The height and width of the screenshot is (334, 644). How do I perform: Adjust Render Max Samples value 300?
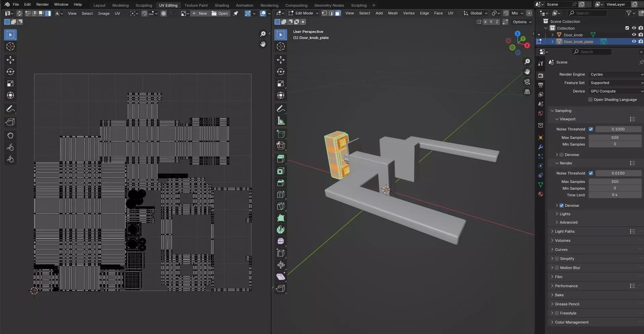click(615, 182)
